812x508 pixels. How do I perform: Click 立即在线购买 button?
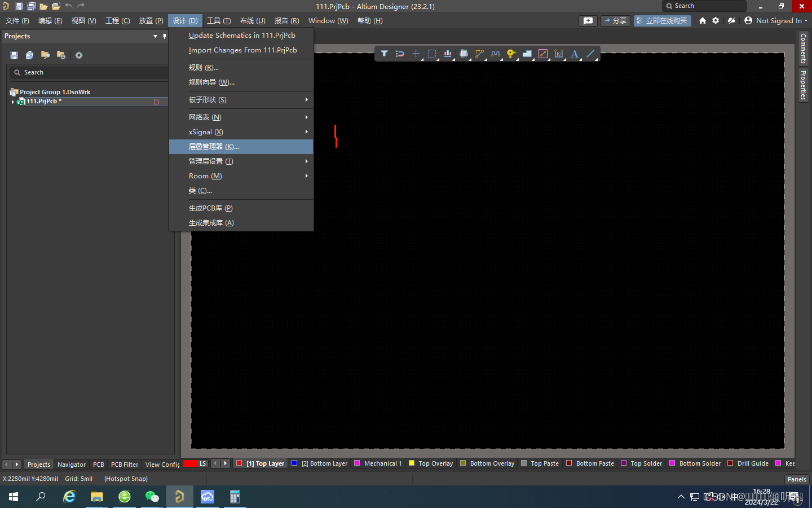(662, 20)
